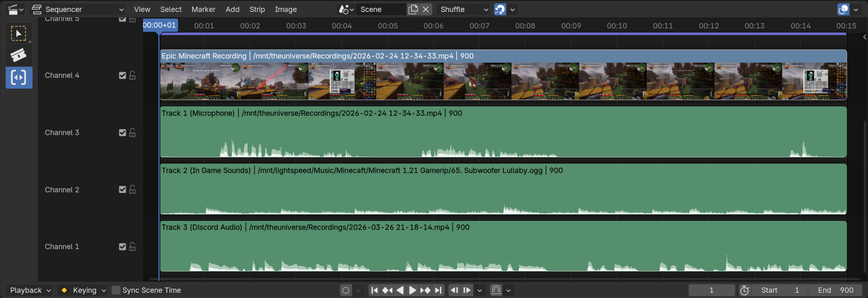Open the Select menu
Image resolution: width=868 pixels, height=298 pixels.
tap(171, 9)
